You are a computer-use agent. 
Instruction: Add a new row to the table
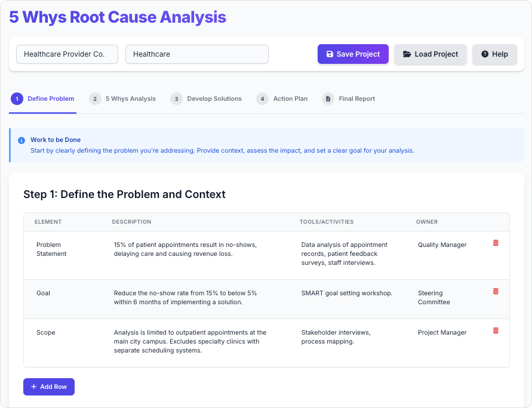pyautogui.click(x=49, y=387)
